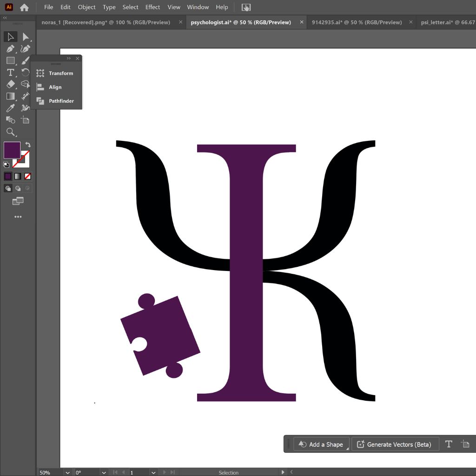Switch to Draw Behind mode

coord(18,188)
